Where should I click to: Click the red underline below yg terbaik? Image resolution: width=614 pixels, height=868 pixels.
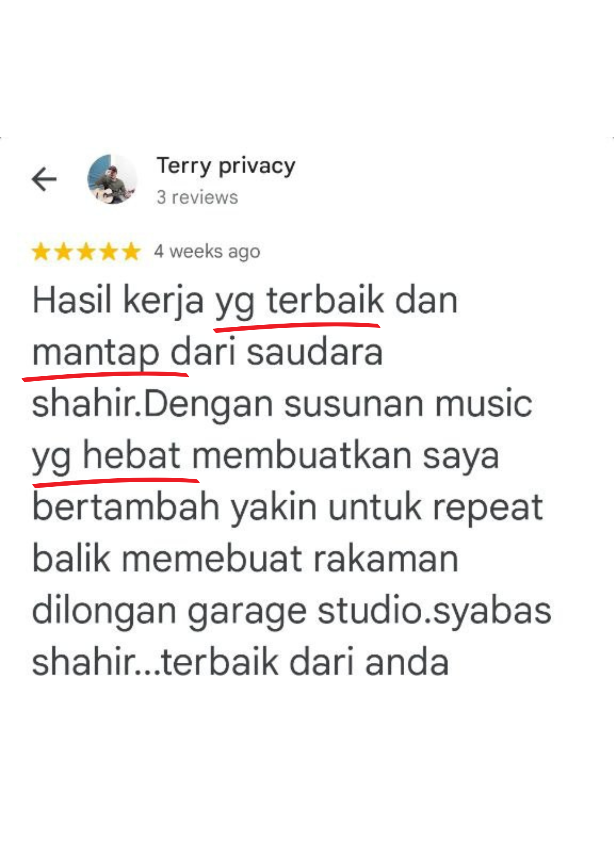297,327
